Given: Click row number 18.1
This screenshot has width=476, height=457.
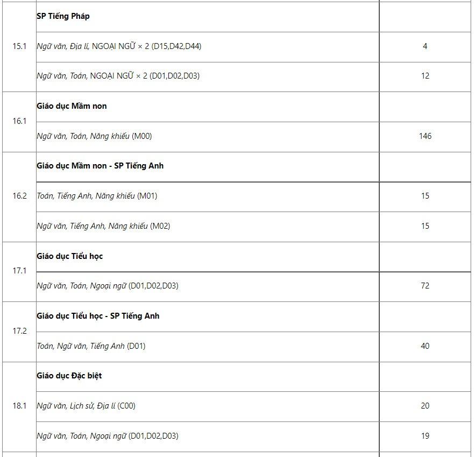Looking at the screenshot, I should 19,406.
